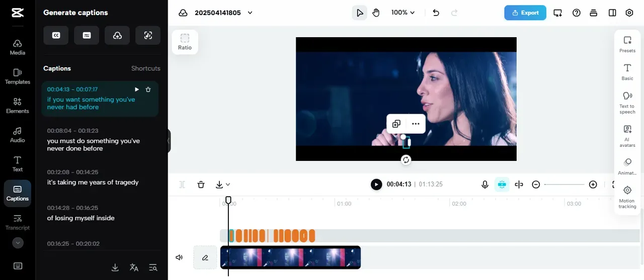644x280 pixels.
Task: Open find and replace captions icon
Action: [x=153, y=267]
